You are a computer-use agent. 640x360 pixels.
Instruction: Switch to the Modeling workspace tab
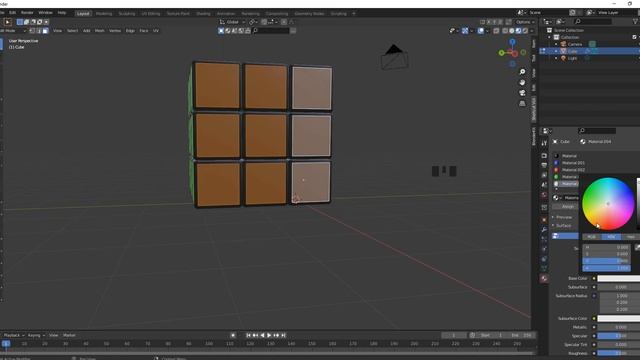click(104, 13)
